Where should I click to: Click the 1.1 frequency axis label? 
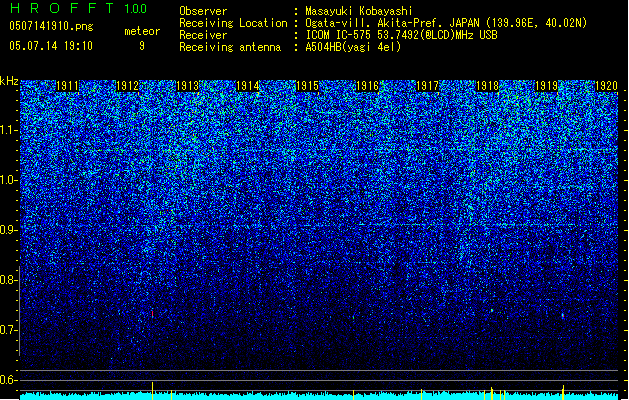(9, 130)
